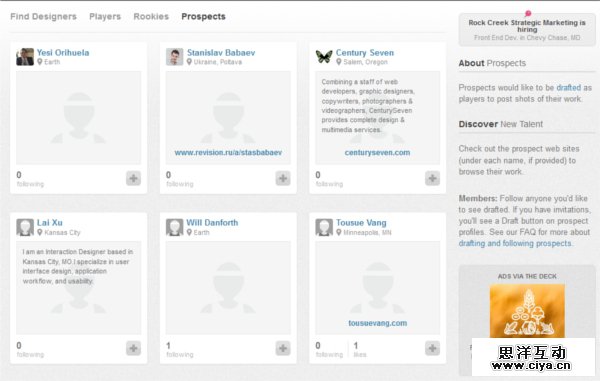Open Will Danforth's profile name link
Image resolution: width=600 pixels, height=381 pixels.
[212, 222]
